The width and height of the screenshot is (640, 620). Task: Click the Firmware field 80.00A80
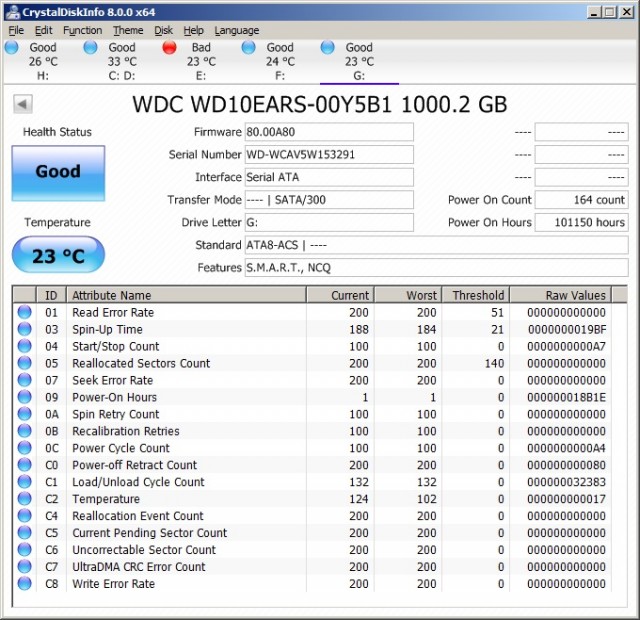point(329,132)
